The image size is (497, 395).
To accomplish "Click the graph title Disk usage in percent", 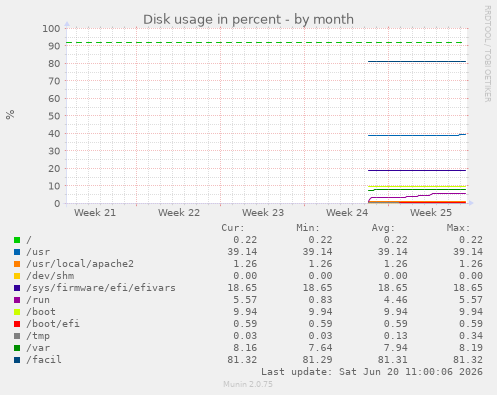I will click(x=248, y=19).
